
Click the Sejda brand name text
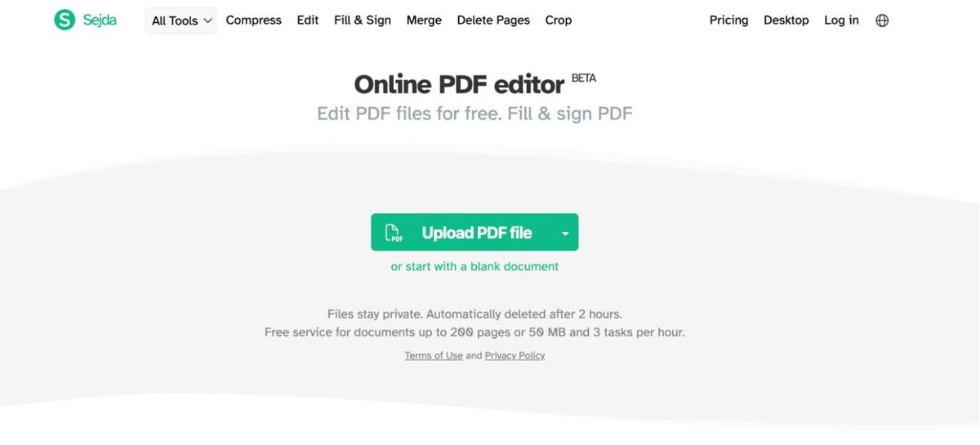pyautogui.click(x=100, y=20)
